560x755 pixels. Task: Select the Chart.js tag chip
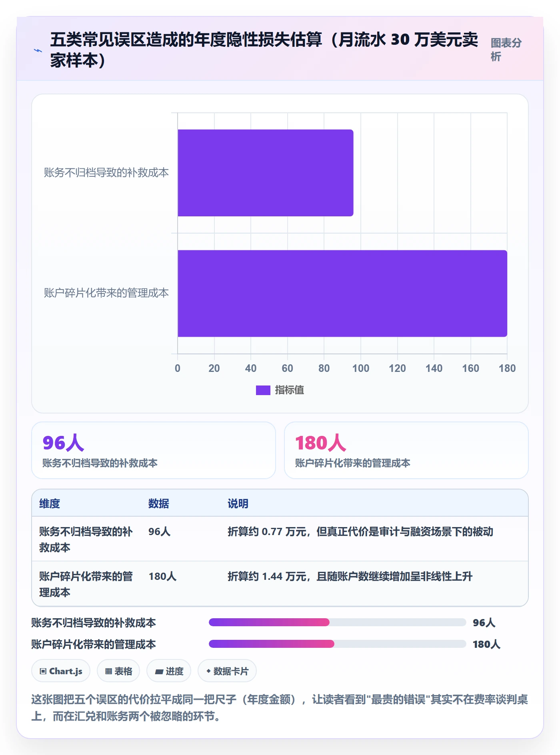click(61, 671)
